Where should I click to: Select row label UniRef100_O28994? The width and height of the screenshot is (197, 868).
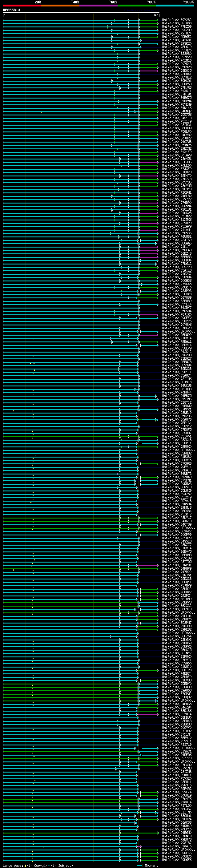point(177,277)
